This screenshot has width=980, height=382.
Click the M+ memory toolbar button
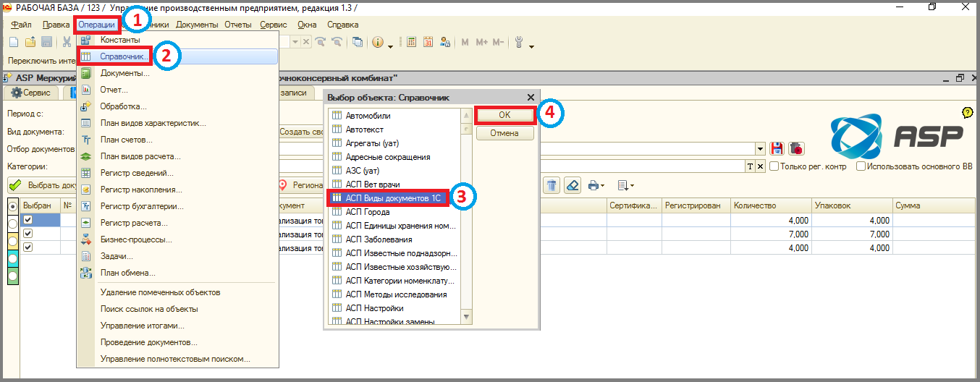[482, 42]
